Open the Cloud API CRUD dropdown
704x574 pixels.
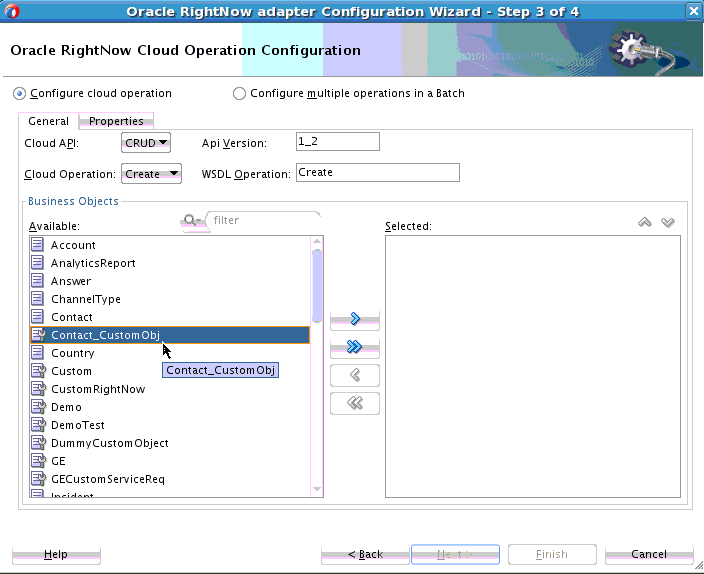click(x=146, y=143)
